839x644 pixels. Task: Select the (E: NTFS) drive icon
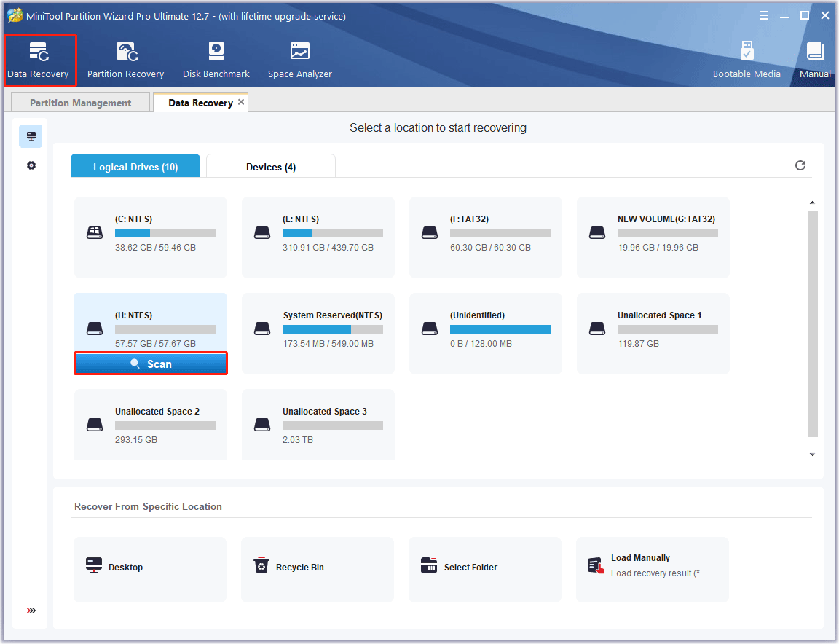pyautogui.click(x=262, y=232)
